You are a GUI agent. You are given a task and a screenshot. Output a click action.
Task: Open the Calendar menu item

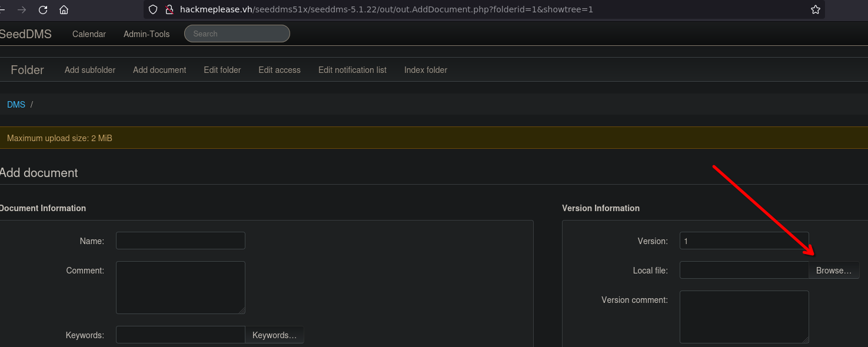[89, 34]
